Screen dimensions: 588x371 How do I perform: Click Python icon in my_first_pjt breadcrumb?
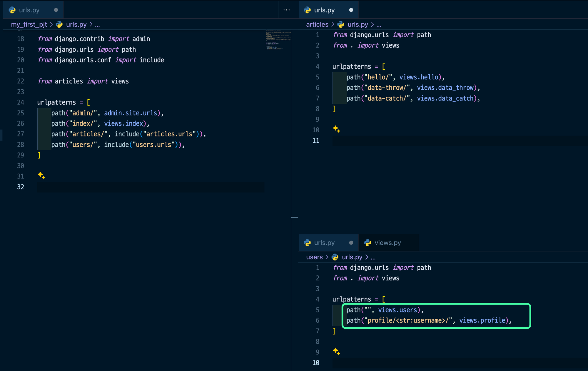coord(59,24)
